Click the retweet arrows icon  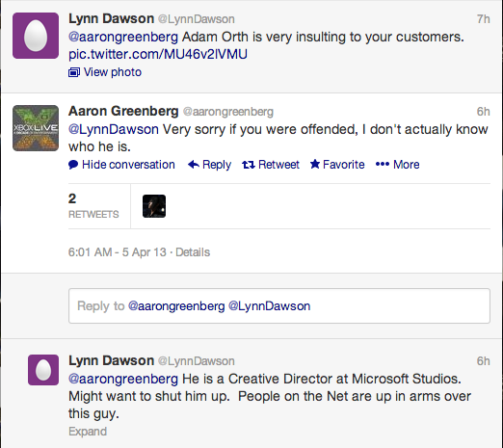[249, 165]
